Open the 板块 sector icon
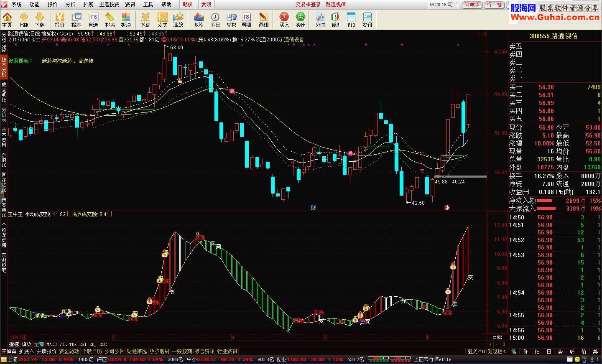Screen dimensions: 602x364 pyautogui.click(x=126, y=20)
